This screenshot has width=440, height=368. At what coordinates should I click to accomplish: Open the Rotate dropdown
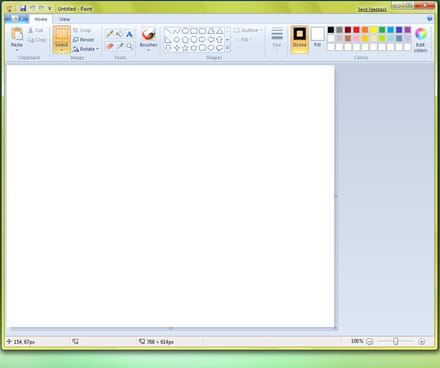(x=86, y=49)
